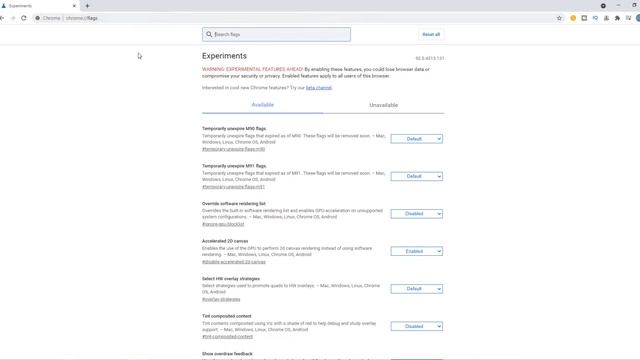
Task: Open a new browser tab
Action: (x=87, y=6)
